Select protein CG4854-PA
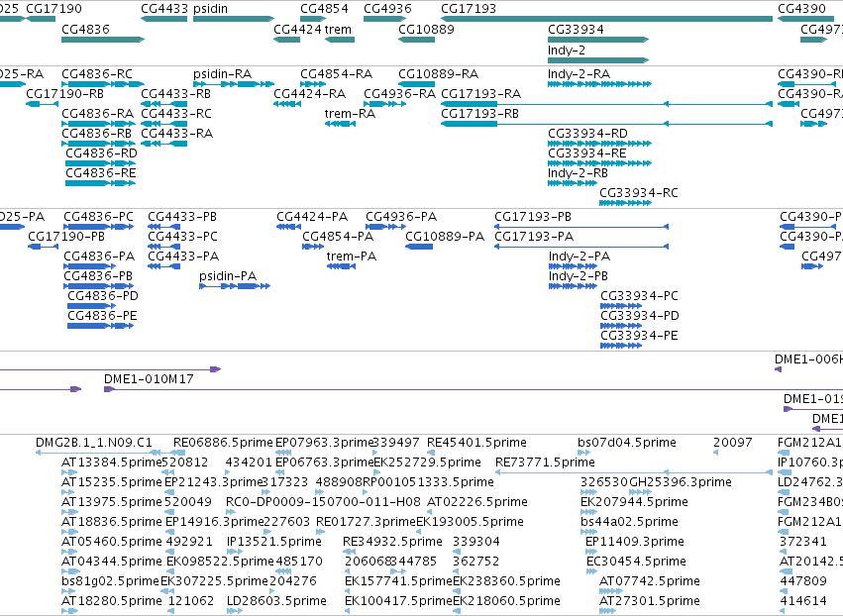Image resolution: width=843 pixels, height=616 pixels. point(313,248)
